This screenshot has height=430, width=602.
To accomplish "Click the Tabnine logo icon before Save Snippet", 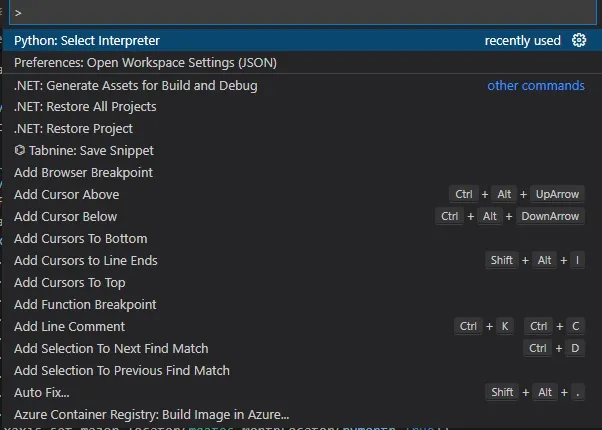I will click(x=20, y=151).
